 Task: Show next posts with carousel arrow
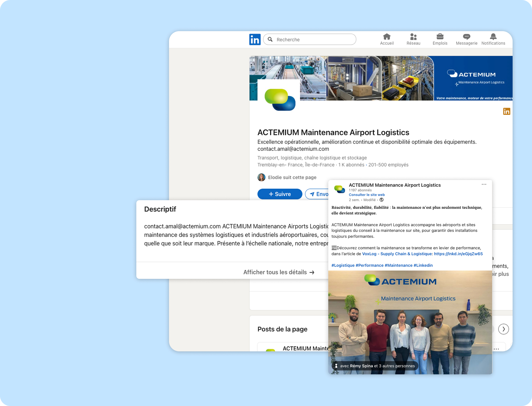click(503, 329)
